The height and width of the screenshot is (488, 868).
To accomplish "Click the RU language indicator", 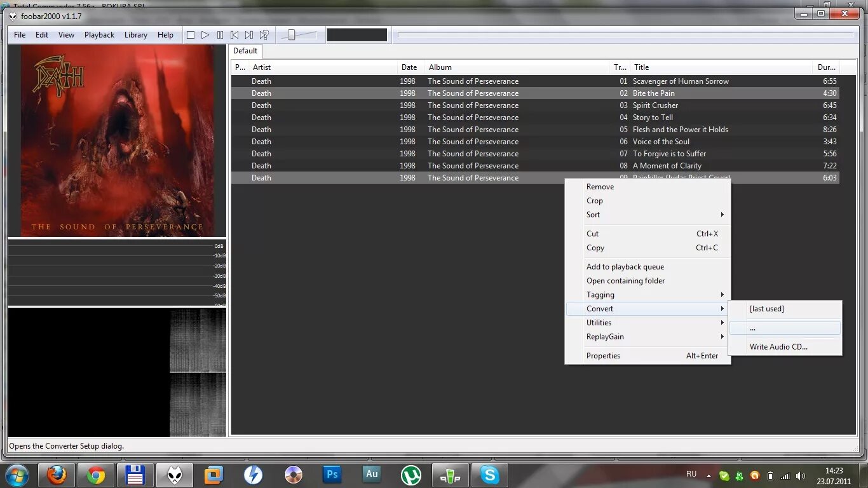I will (691, 474).
